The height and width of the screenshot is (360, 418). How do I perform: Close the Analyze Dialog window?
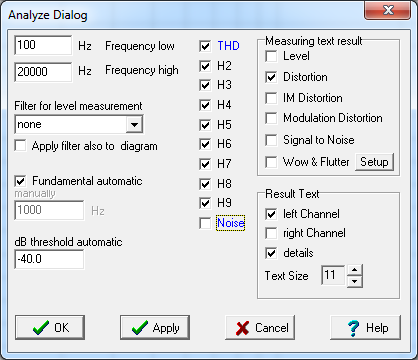click(388, 10)
